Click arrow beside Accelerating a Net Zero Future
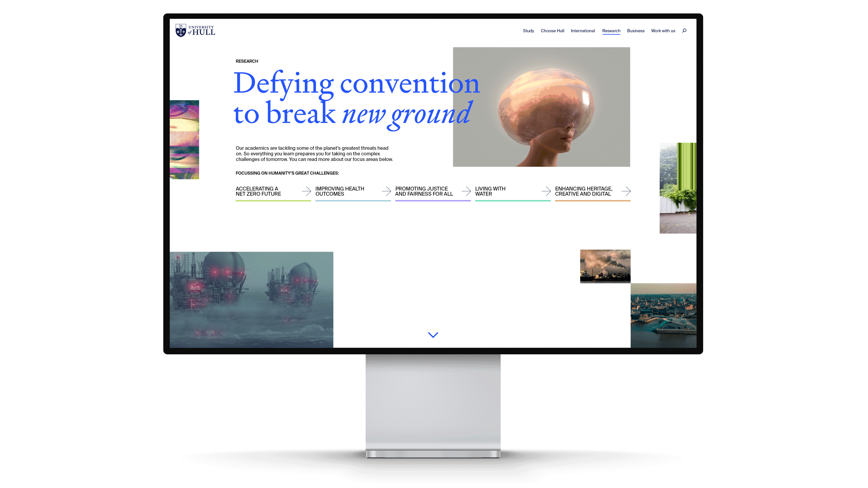This screenshot has height=488, width=868. [x=306, y=191]
